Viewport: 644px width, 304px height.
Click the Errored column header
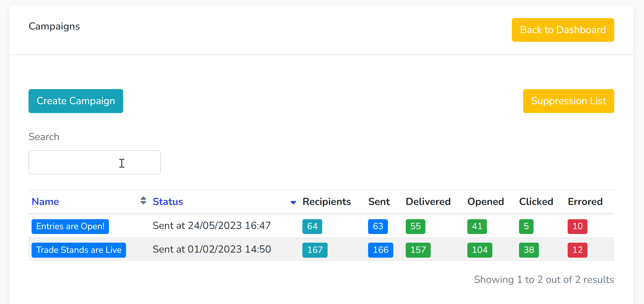585,202
